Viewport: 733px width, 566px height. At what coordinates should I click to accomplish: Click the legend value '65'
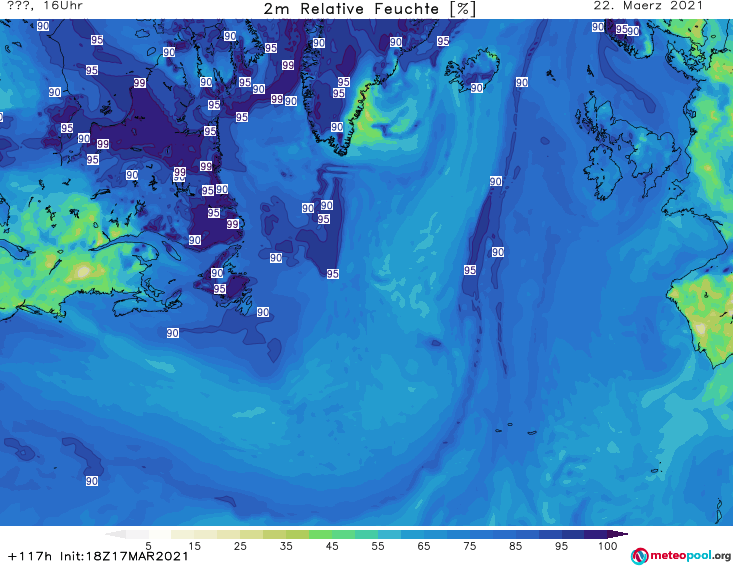point(424,546)
